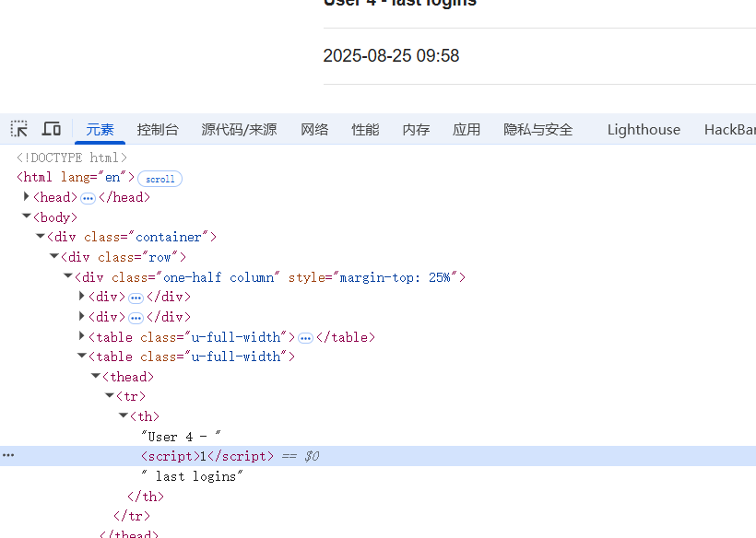Viewport: 756px width, 538px height.
Task: Select the html lang="en" tag
Action: [x=76, y=177]
